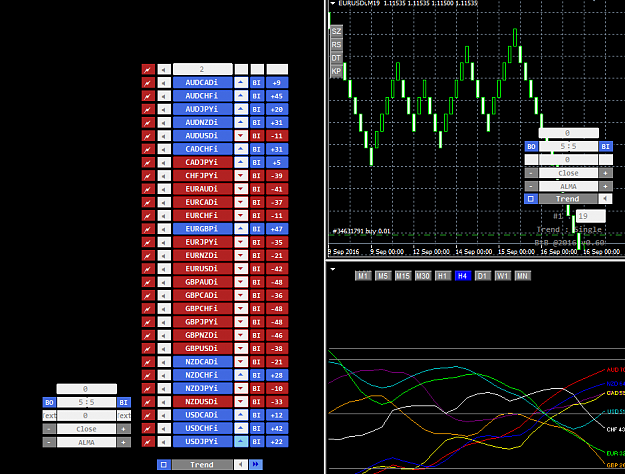Toggle the BO button in bottom-left panel

49,403
